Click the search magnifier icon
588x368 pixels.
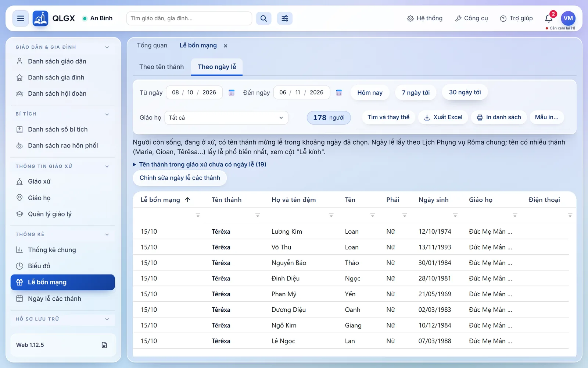tap(263, 18)
